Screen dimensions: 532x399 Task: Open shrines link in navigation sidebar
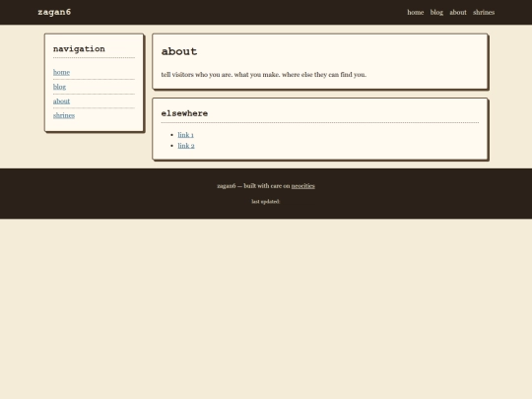pos(64,115)
